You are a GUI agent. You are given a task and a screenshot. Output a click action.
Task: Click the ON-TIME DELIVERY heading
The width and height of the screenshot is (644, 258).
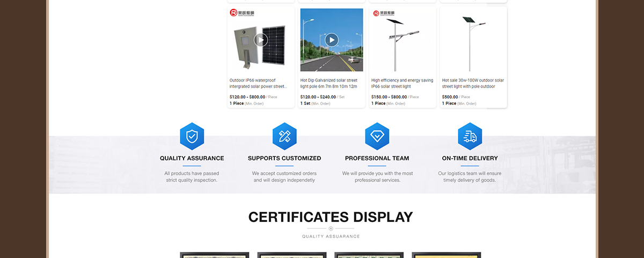(x=470, y=159)
